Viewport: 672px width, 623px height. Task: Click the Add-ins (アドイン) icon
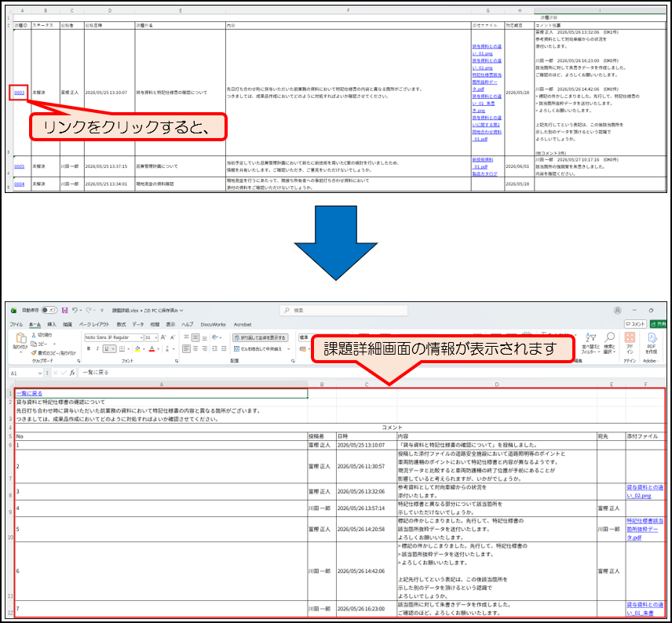pos(630,337)
